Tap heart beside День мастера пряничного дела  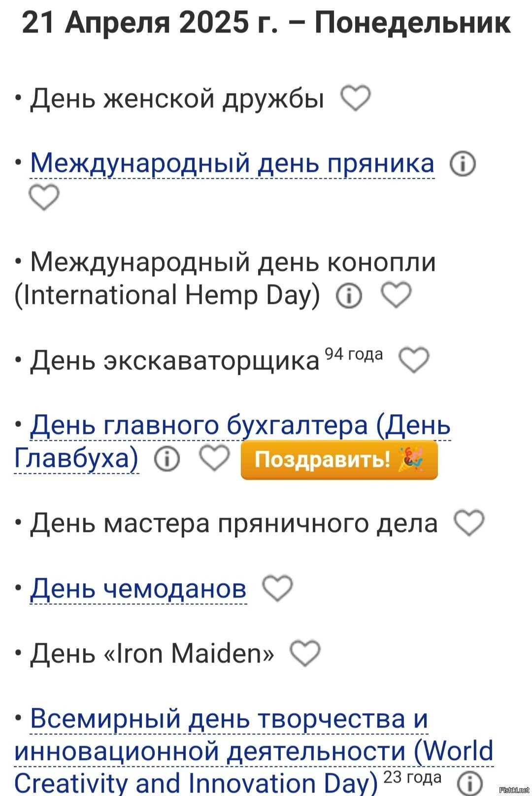pos(469,523)
